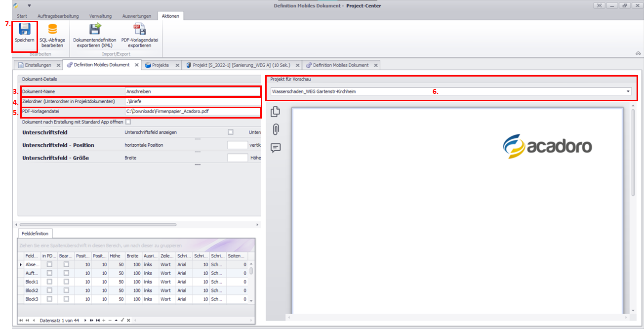Click into the Dokument-Name input field
Viewport: 644px width, 329px height.
point(193,91)
